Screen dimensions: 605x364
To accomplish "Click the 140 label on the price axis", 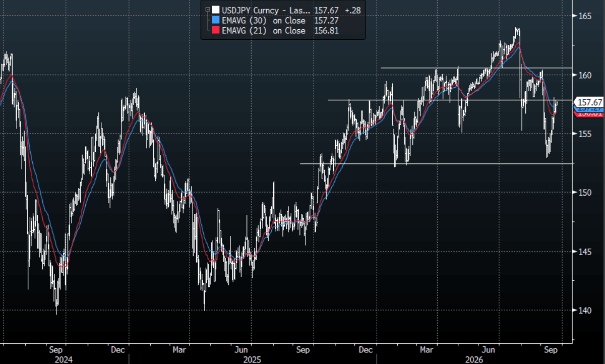I will (584, 310).
